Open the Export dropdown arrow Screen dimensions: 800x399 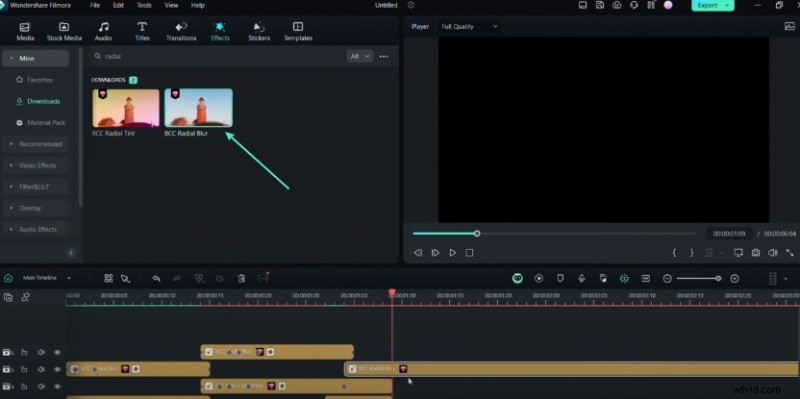pos(728,5)
